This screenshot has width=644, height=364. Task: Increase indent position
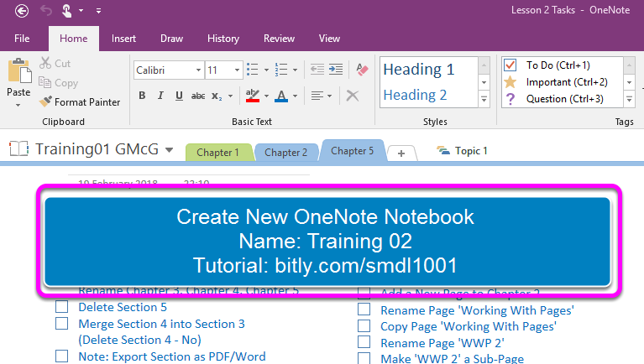point(336,70)
